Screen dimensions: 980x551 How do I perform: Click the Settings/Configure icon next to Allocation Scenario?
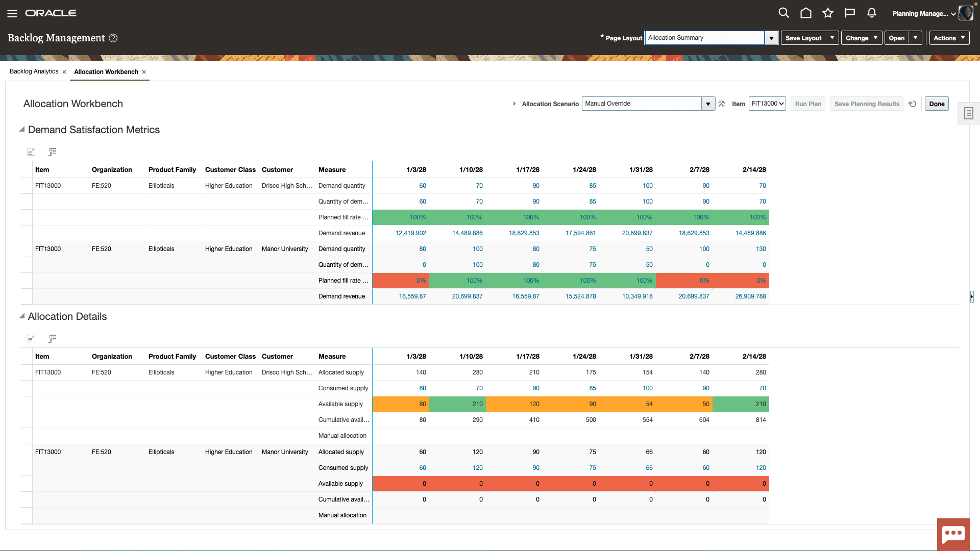(x=722, y=104)
